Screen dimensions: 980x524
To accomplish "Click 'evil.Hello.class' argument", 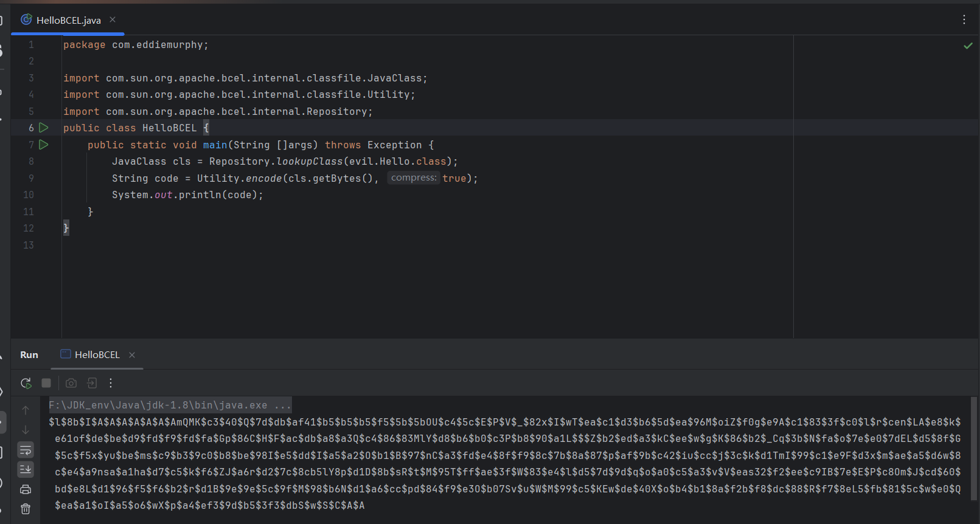I will point(397,162).
